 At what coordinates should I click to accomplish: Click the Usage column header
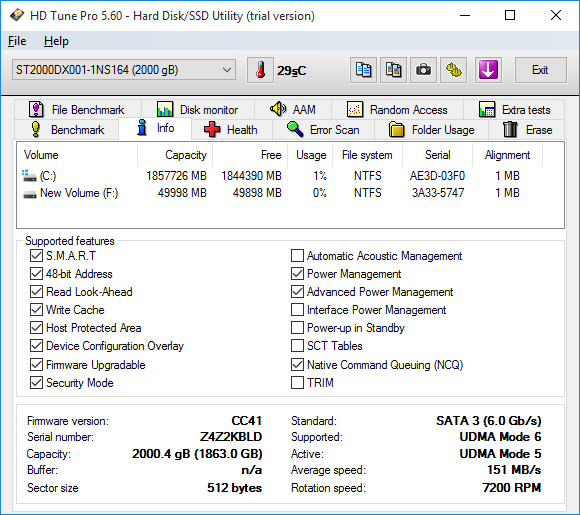[x=310, y=155]
